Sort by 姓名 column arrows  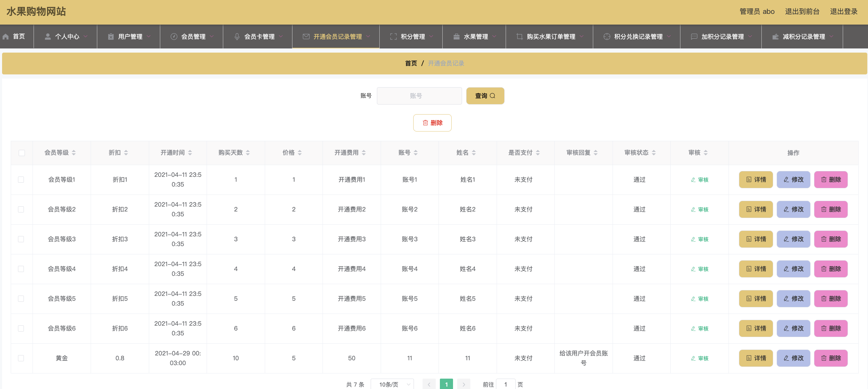pyautogui.click(x=474, y=153)
